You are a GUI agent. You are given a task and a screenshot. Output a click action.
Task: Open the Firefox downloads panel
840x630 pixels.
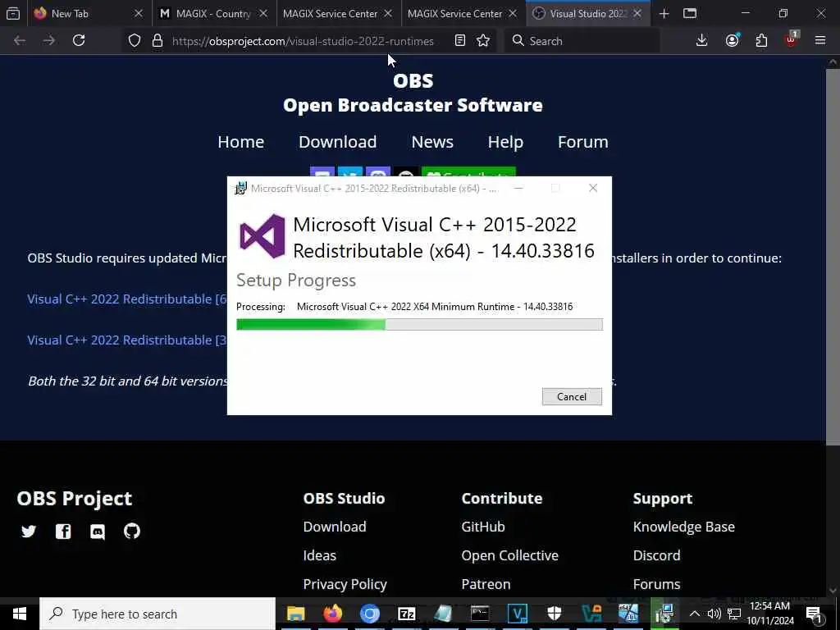pos(702,41)
